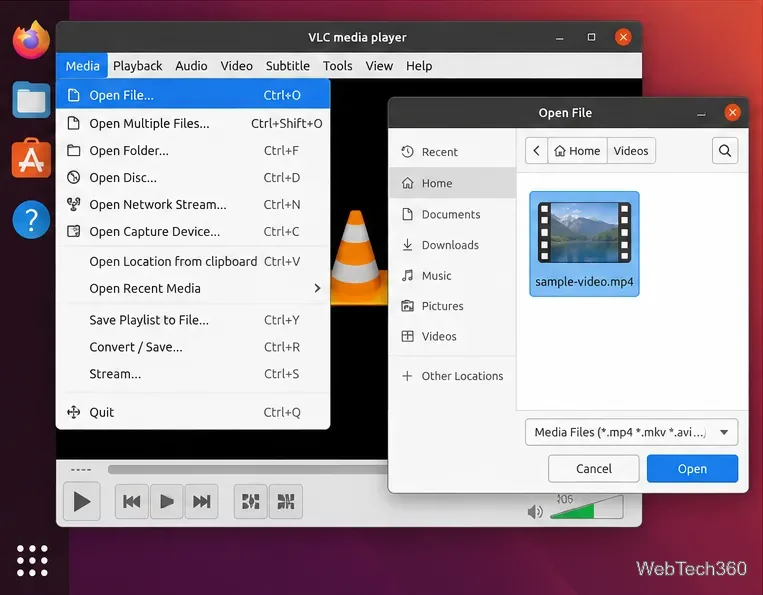Click the back arrow in path bar

[x=536, y=151]
